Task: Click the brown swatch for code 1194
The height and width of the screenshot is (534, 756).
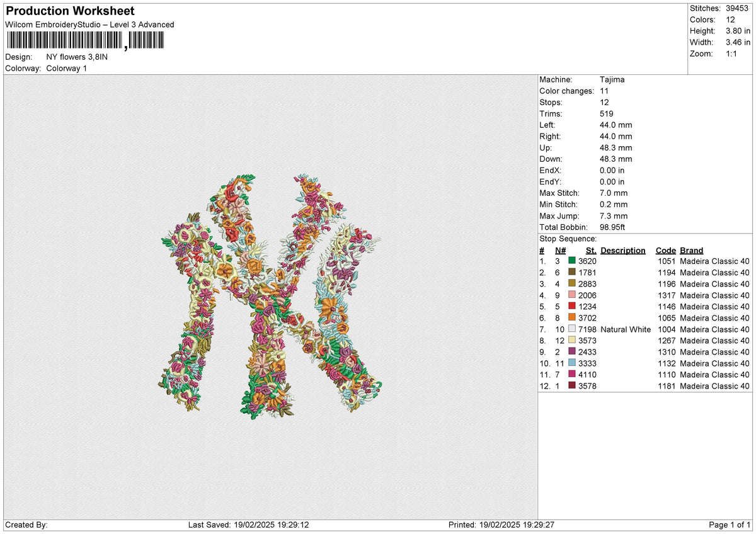Action: coord(572,272)
